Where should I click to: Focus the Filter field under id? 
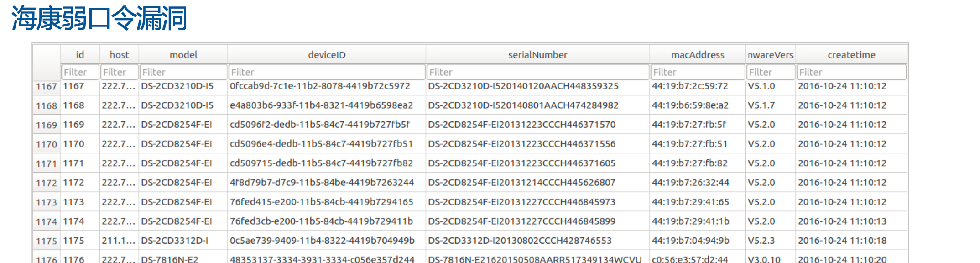tap(80, 72)
